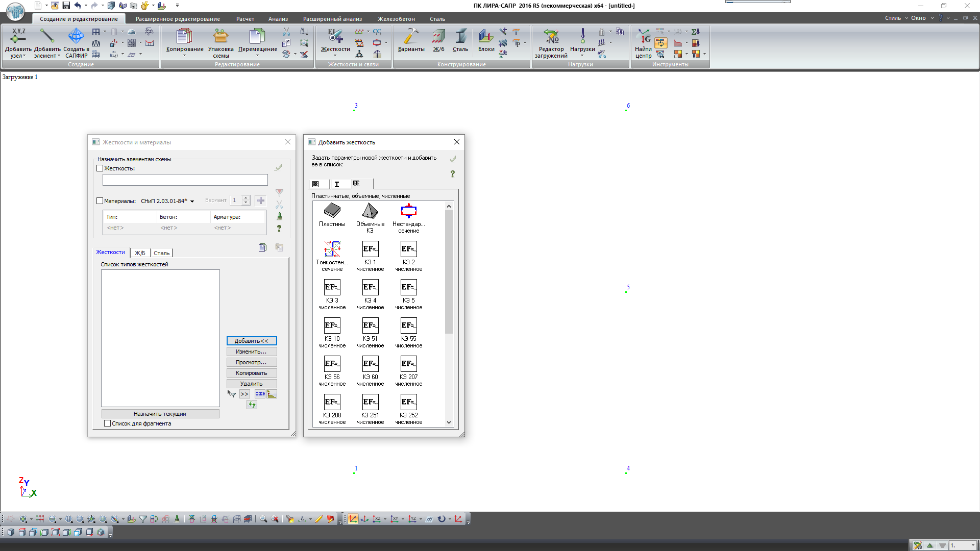
Task: Open dropdown arrow under Жесткости ribbon button
Action: pos(335,56)
